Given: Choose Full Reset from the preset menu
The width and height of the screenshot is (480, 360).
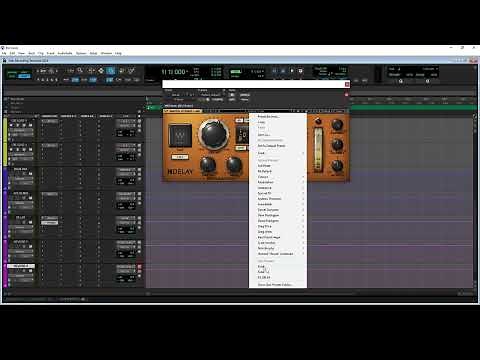Looking at the screenshot, I should (x=278, y=166).
